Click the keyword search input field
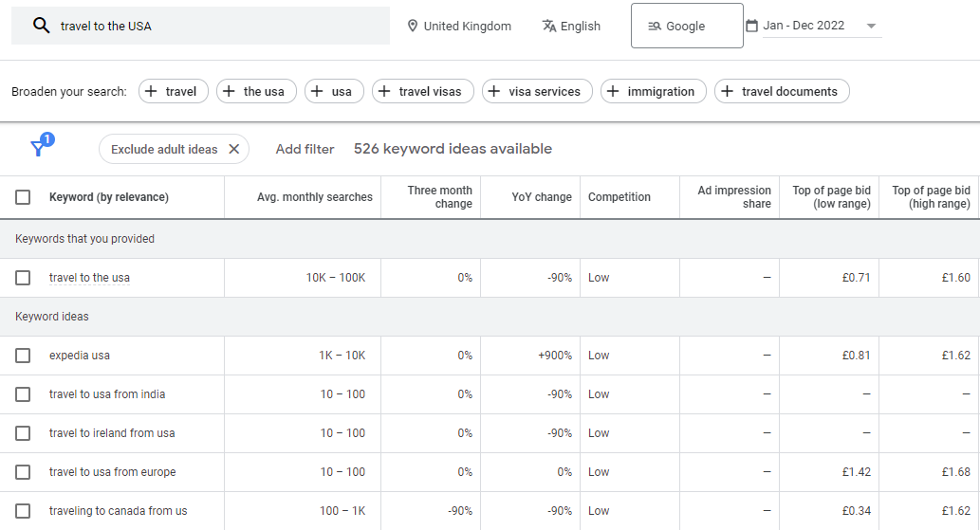The width and height of the screenshot is (980, 530). point(218,26)
